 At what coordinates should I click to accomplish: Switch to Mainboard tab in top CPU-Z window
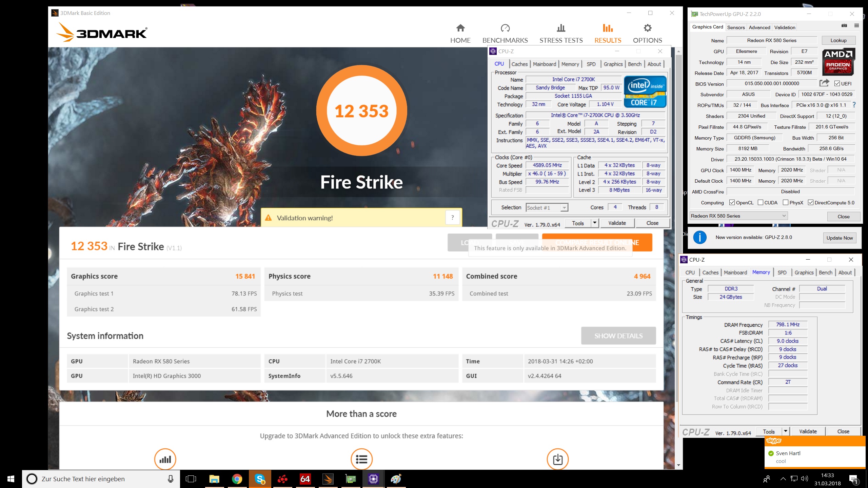[x=544, y=64]
